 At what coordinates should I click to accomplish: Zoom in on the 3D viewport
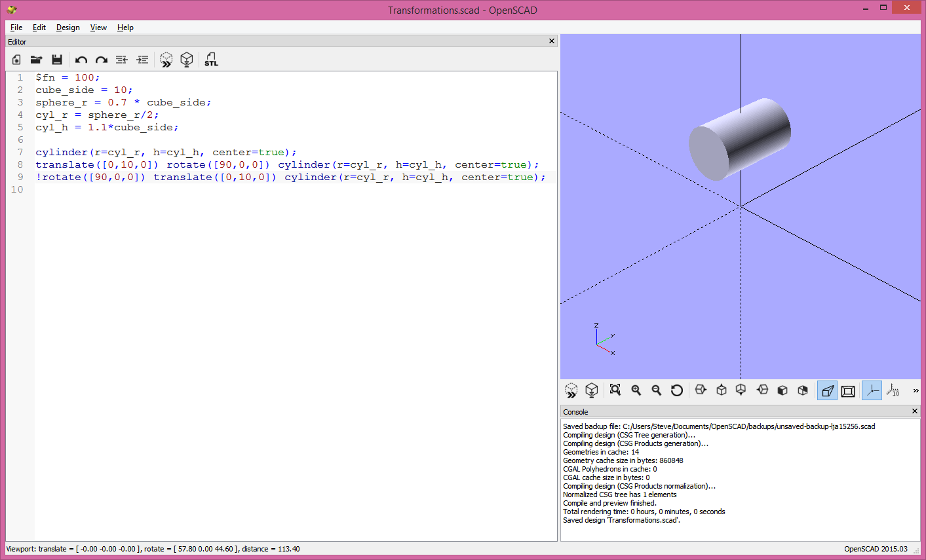(x=636, y=390)
